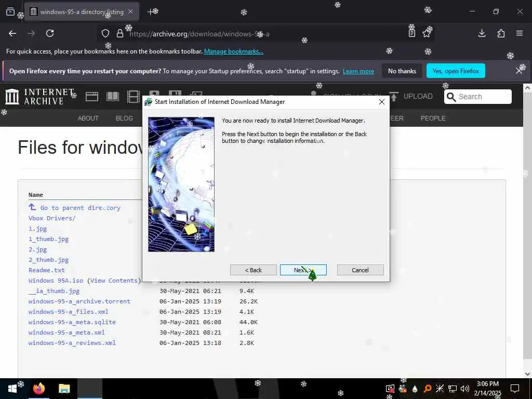Download Windows 95A.iso link
The width and height of the screenshot is (532, 399).
pos(56,281)
